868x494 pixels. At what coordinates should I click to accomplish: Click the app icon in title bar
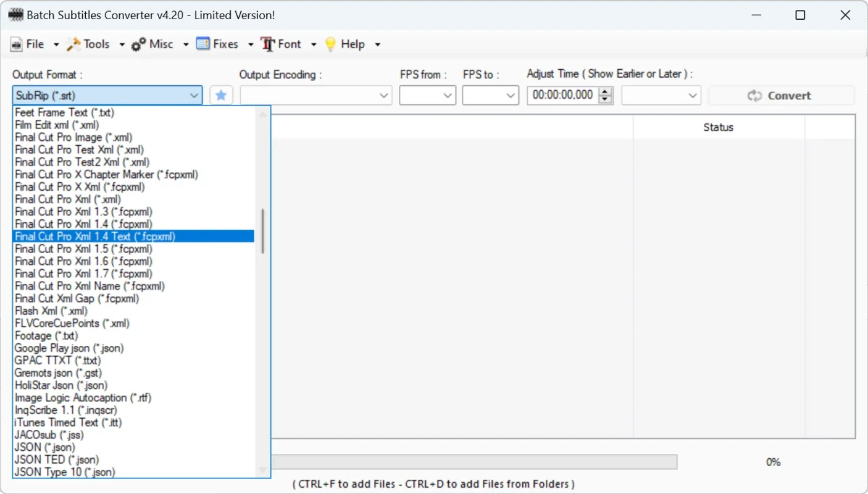15,15
